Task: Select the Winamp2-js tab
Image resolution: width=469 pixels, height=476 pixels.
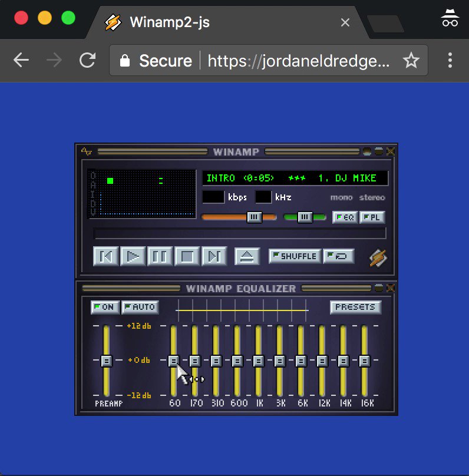Action: [x=227, y=22]
